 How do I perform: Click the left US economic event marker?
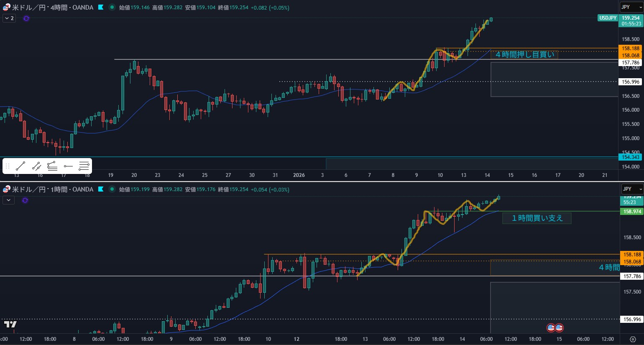(551, 327)
